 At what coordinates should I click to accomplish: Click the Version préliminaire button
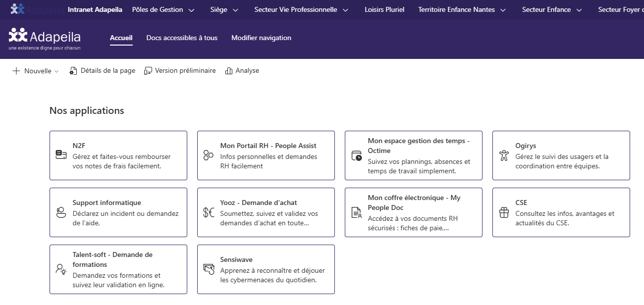[180, 71]
